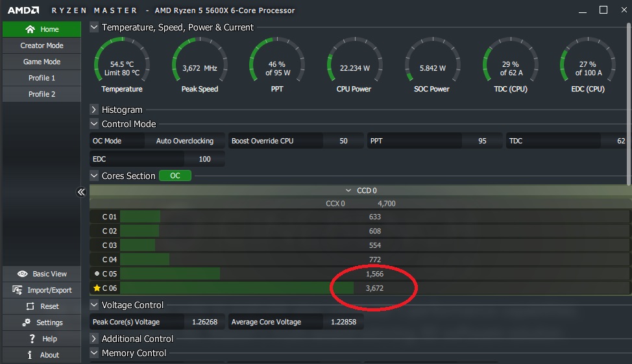Collapse the Cores Section

coord(94,176)
